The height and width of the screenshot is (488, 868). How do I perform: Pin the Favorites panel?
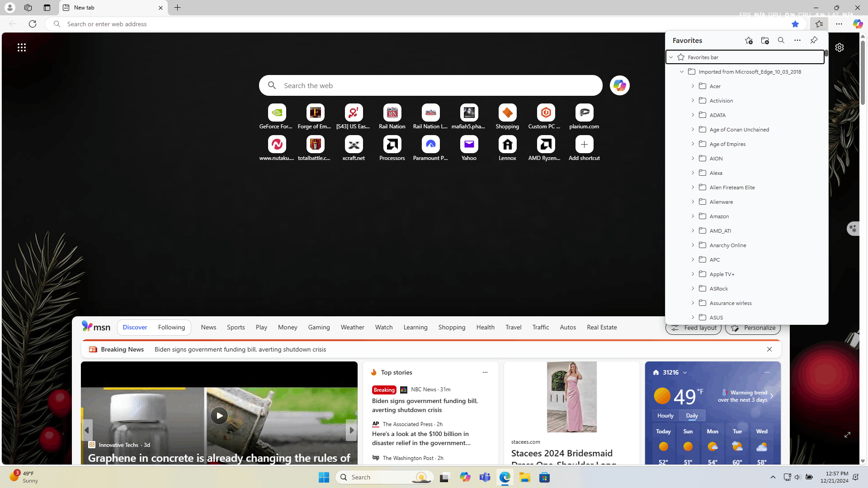pos(814,41)
